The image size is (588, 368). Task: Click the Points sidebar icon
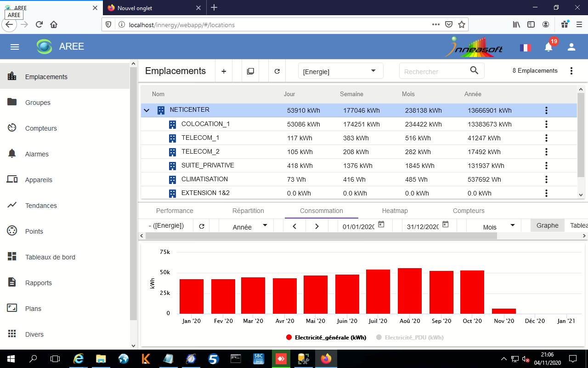pos(12,231)
